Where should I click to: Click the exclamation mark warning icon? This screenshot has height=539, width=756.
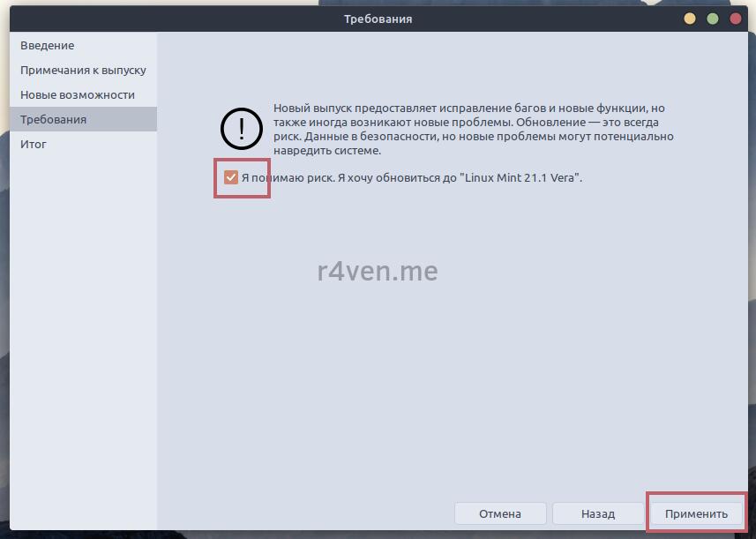click(241, 130)
